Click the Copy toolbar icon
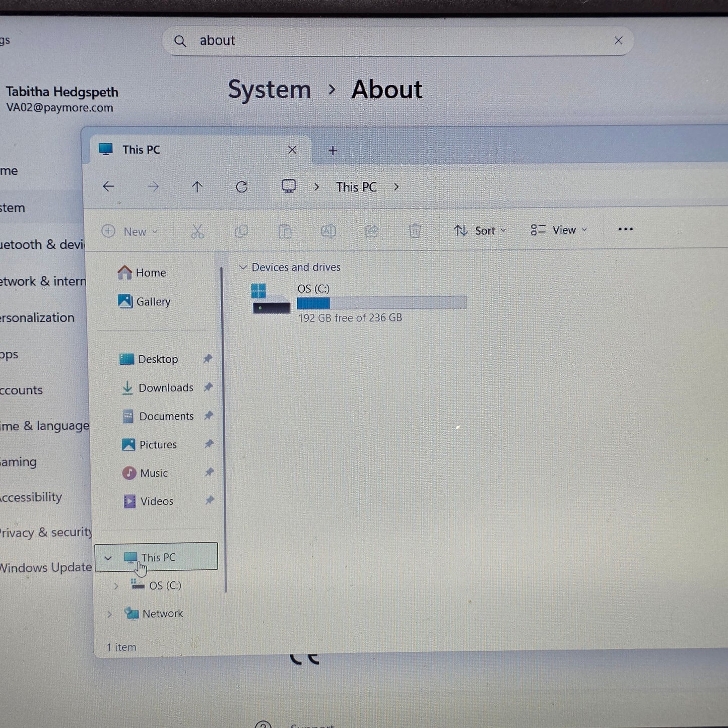728x728 pixels. [x=241, y=231]
